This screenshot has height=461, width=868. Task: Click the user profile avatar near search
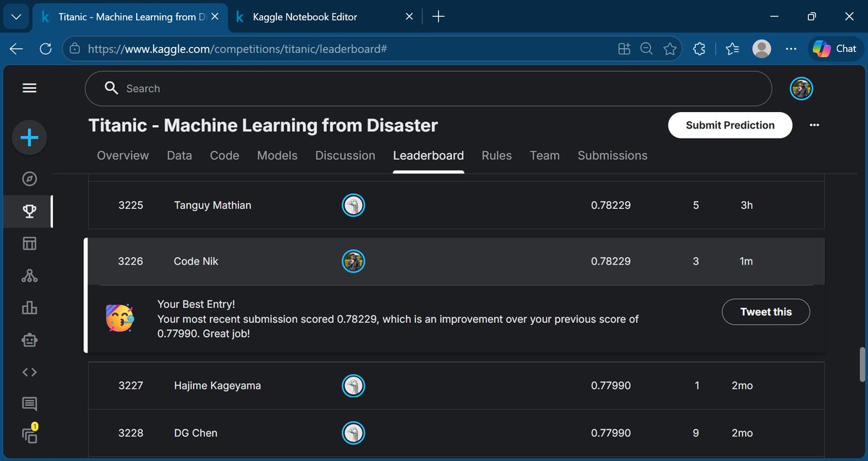pyautogui.click(x=801, y=89)
